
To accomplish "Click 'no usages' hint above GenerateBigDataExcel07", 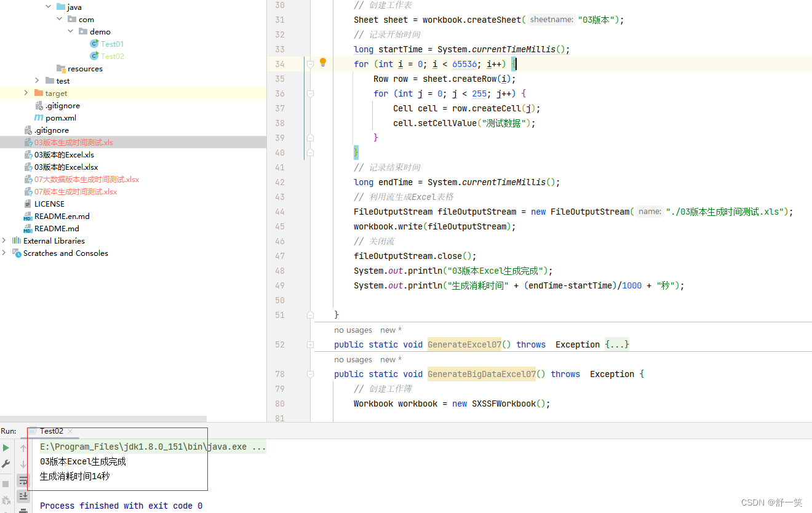I will tap(353, 360).
